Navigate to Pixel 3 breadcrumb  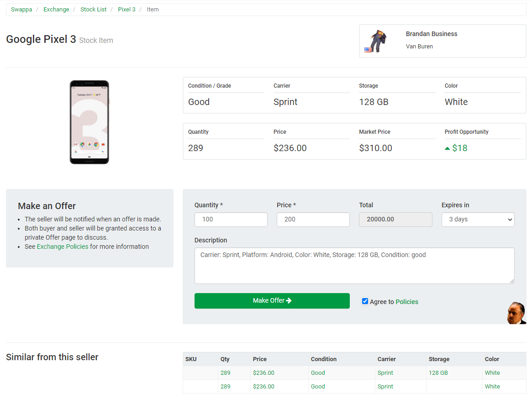click(x=126, y=10)
